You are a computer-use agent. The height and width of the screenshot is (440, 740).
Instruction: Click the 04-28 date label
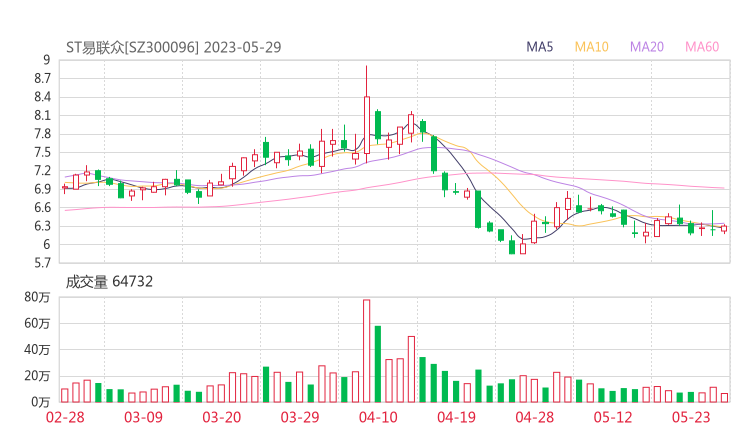click(x=535, y=417)
